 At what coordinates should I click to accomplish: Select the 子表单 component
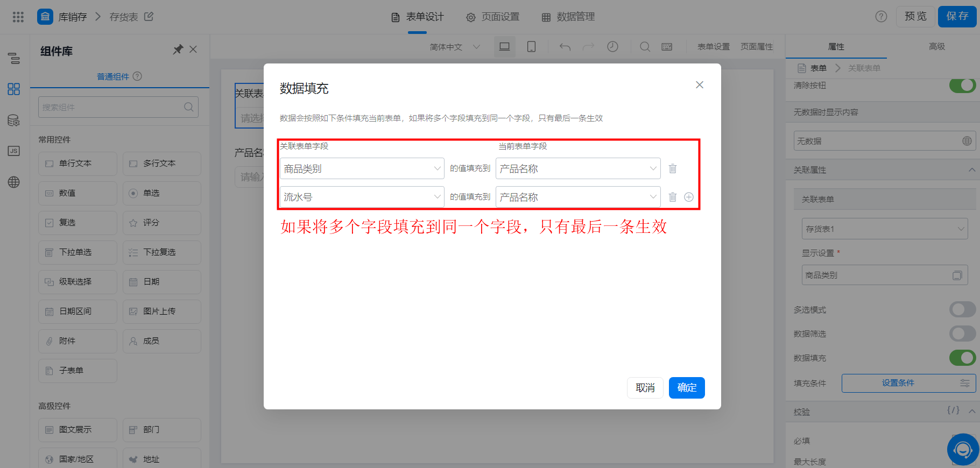(77, 371)
